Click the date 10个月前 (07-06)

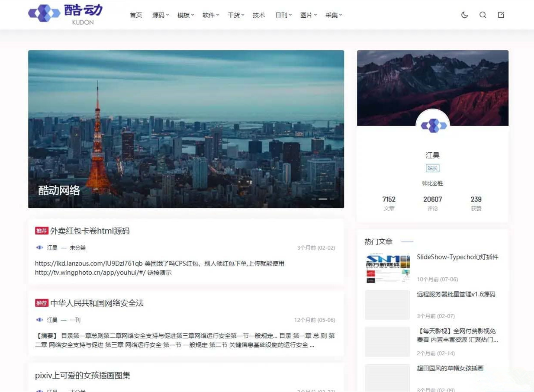[437, 279]
